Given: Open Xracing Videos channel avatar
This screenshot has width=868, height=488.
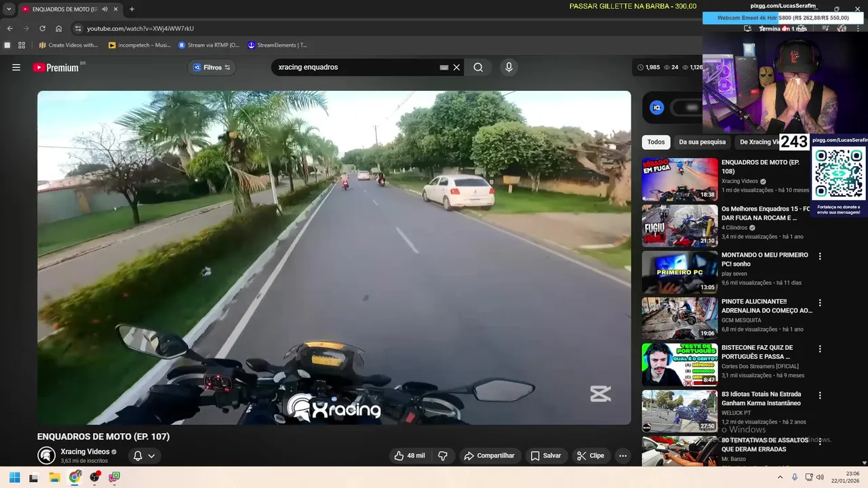Looking at the screenshot, I should [46, 455].
